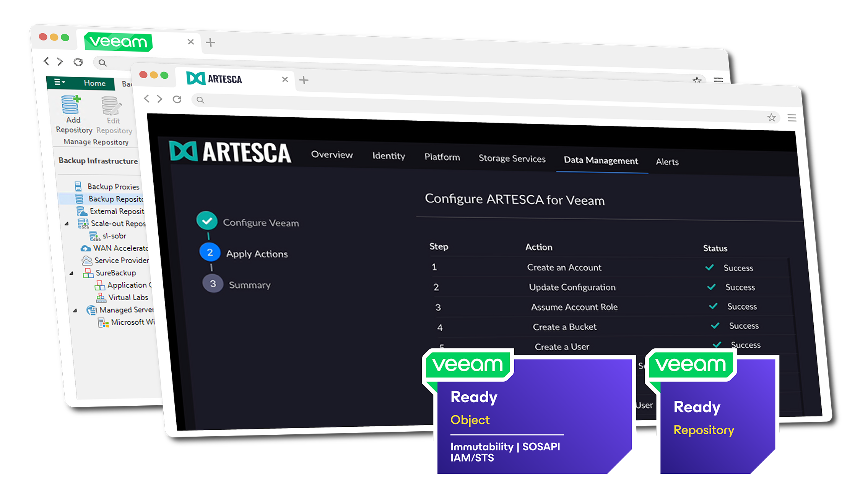This screenshot has height=484, width=868.
Task: Open Data Management tab in ARTESCA
Action: click(x=601, y=160)
